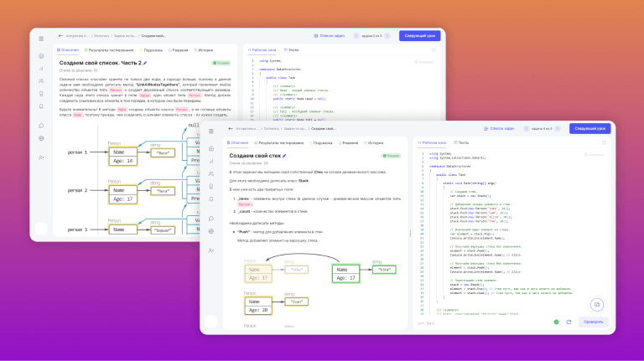Viewport: 644px width, 361px height.
Task: Click 'Следующий урок' button in front window
Action: point(589,129)
